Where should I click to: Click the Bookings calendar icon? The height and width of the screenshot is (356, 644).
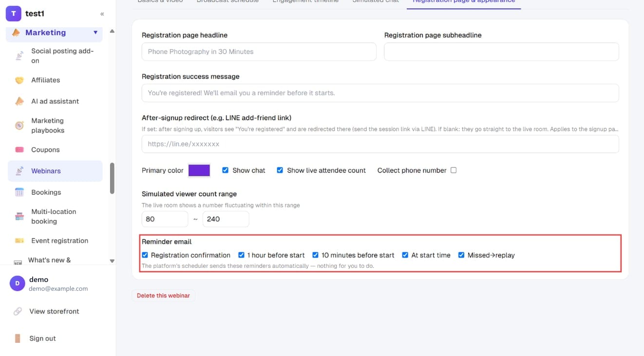click(x=19, y=192)
